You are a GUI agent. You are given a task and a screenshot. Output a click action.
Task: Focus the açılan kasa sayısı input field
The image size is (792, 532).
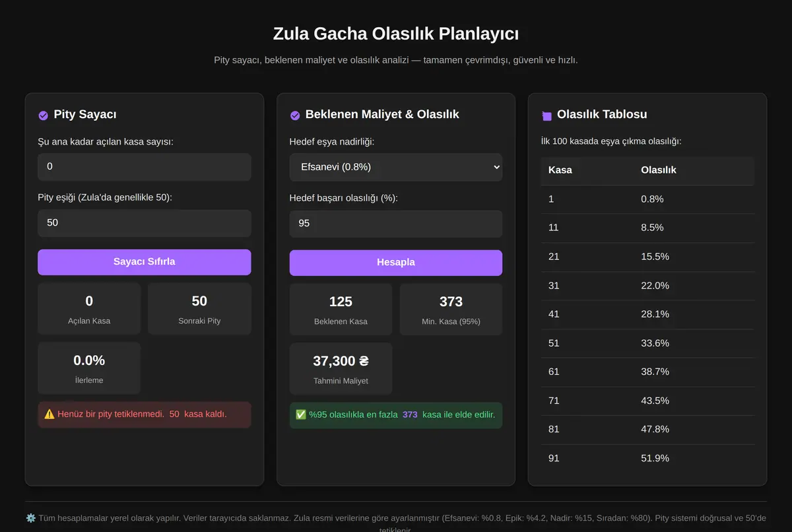coord(145,167)
